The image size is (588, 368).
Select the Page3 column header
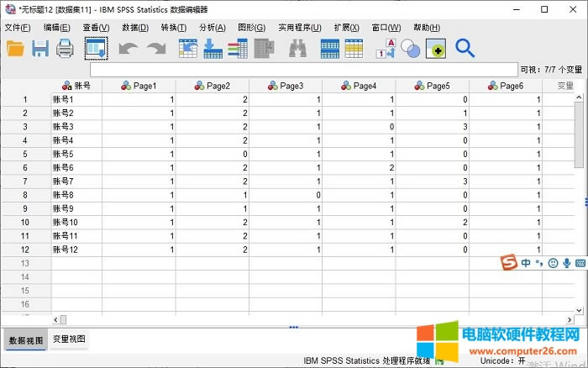[286, 86]
